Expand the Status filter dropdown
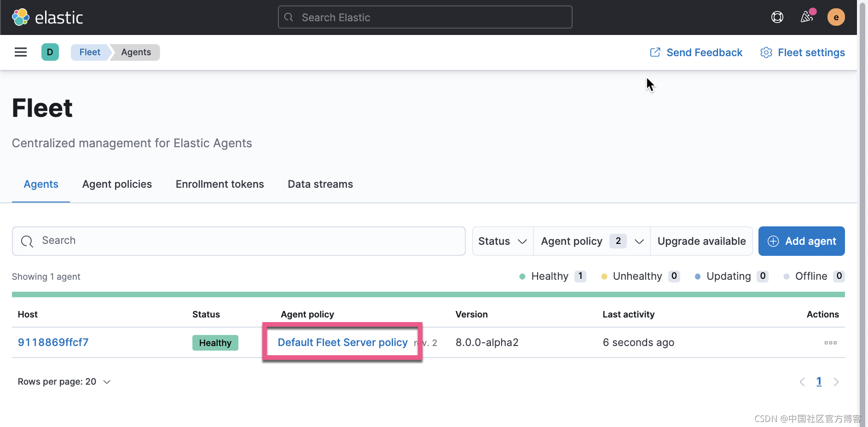This screenshot has width=868, height=427. tap(503, 241)
